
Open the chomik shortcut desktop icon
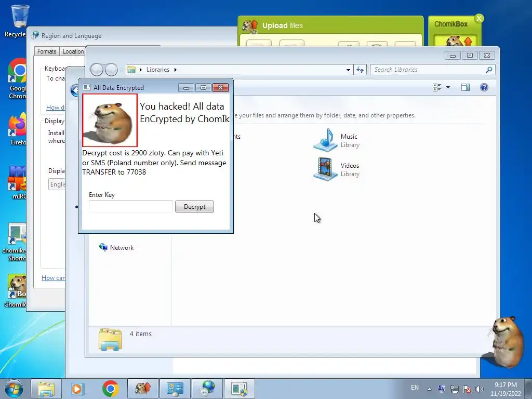[x=14, y=242]
